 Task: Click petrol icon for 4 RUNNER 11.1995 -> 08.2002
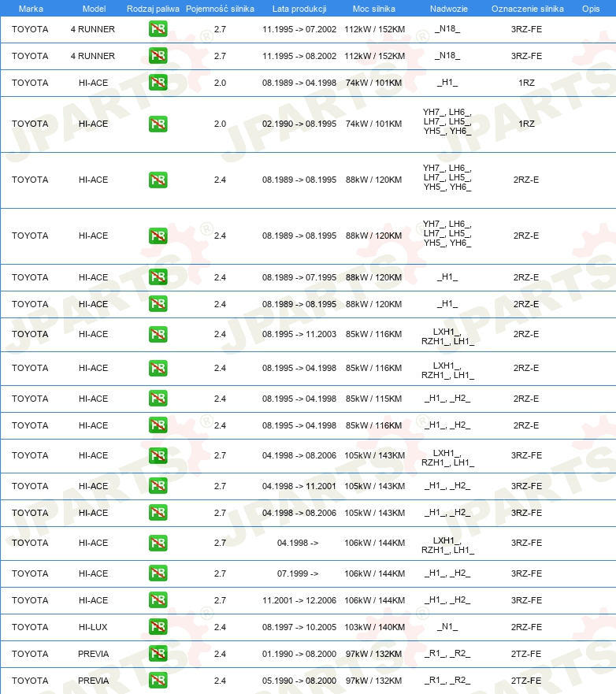(158, 56)
